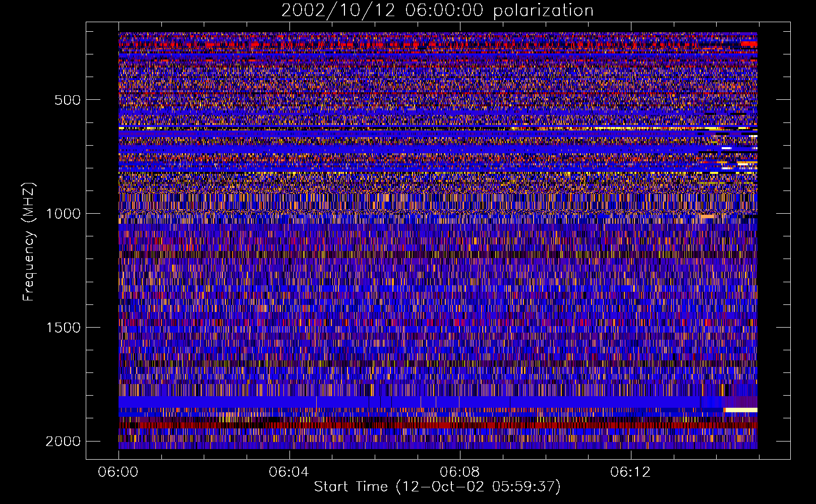This screenshot has height=504, width=816.
Task: Click the 06:12 time tick label
Action: (x=630, y=472)
